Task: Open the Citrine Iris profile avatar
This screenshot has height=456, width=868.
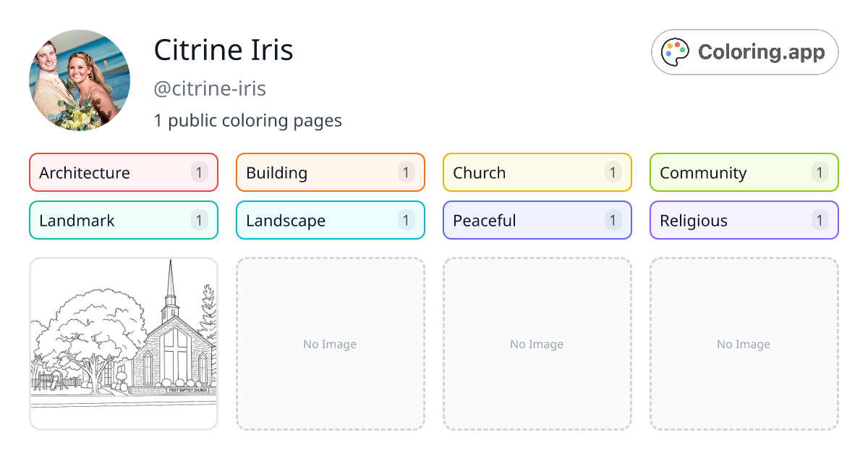Action: click(x=80, y=80)
